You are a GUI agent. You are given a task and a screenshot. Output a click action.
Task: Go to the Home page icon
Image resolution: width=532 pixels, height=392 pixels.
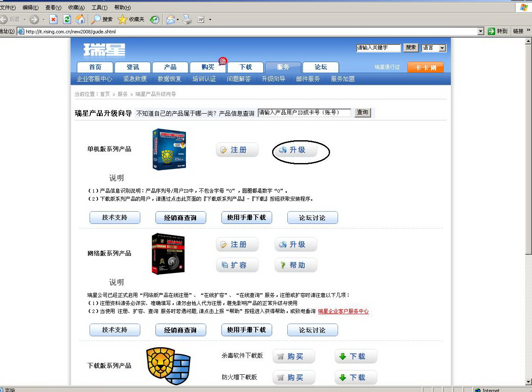[x=80, y=19]
